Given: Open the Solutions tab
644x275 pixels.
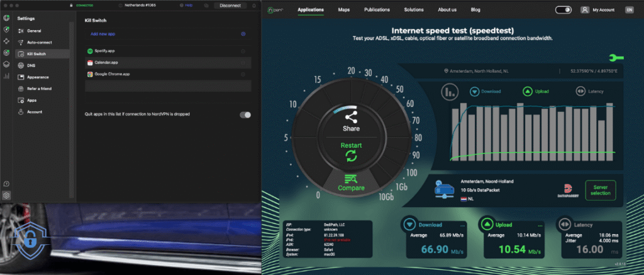Looking at the screenshot, I should point(414,10).
